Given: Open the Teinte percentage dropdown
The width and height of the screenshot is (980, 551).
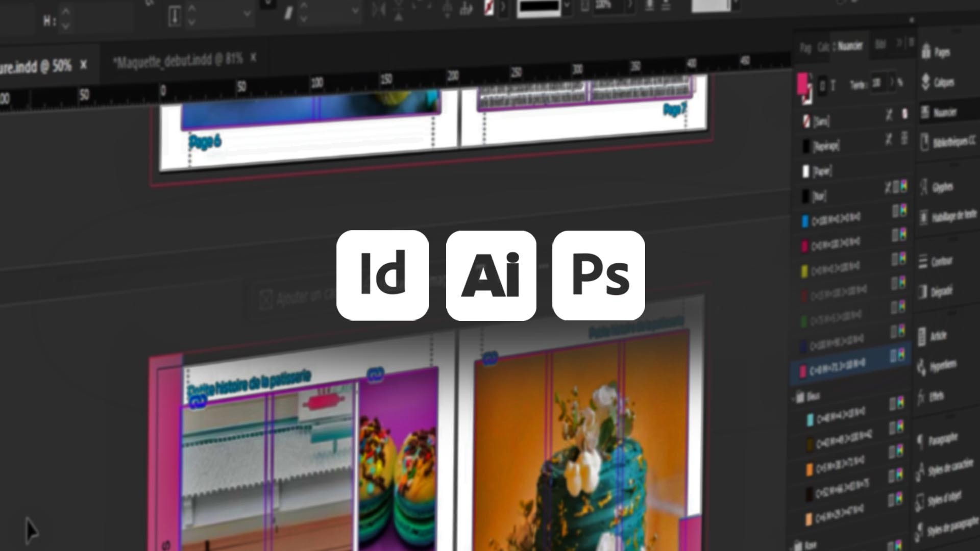Looking at the screenshot, I should [x=892, y=83].
